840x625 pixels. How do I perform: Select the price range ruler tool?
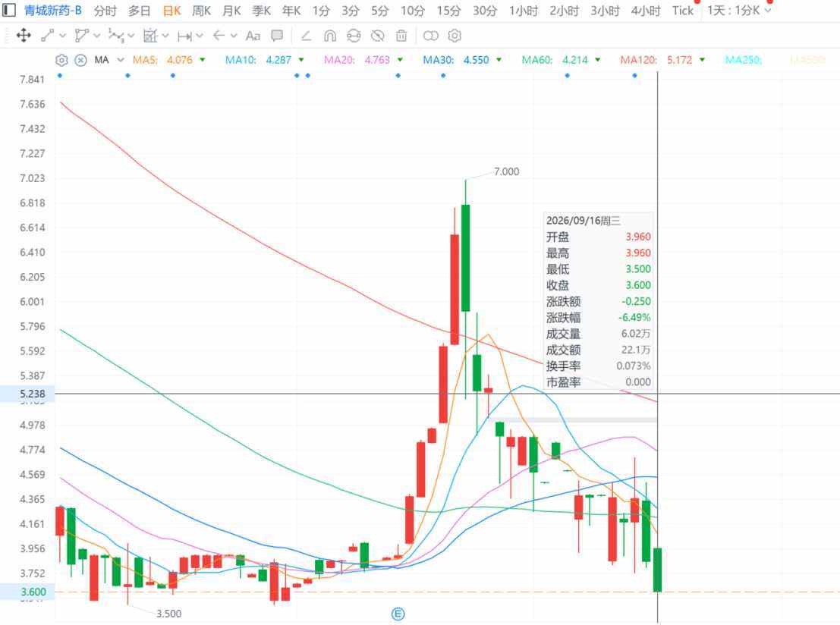point(185,36)
